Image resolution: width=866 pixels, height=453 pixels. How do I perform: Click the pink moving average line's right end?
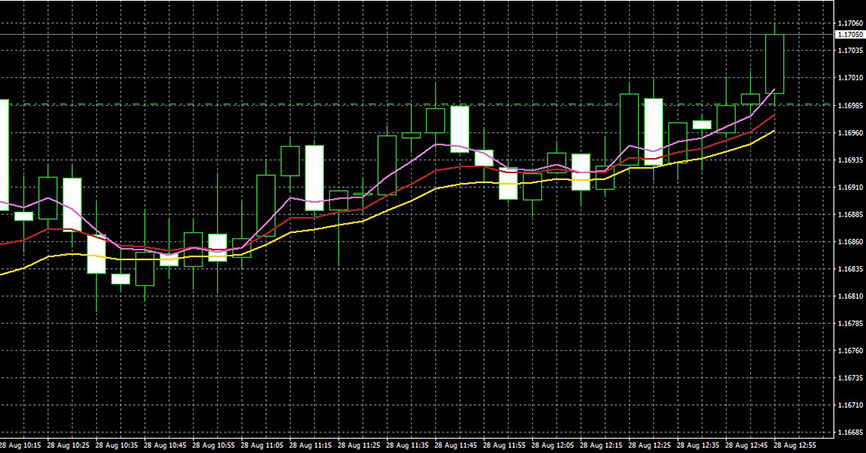[773, 90]
